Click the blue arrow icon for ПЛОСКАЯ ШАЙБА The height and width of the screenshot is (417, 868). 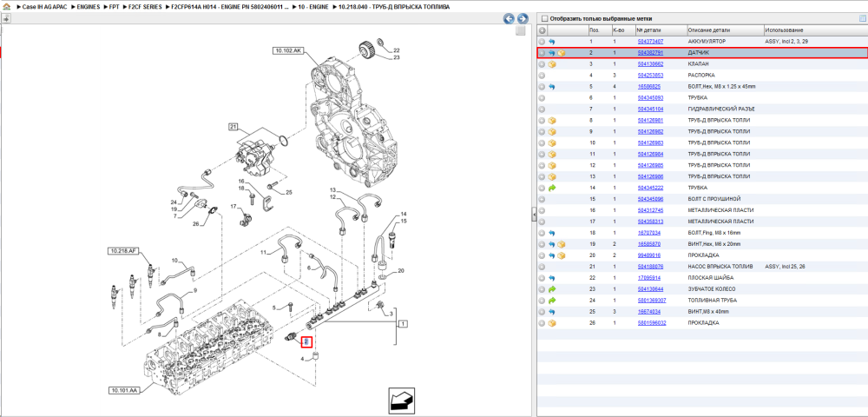click(551, 277)
